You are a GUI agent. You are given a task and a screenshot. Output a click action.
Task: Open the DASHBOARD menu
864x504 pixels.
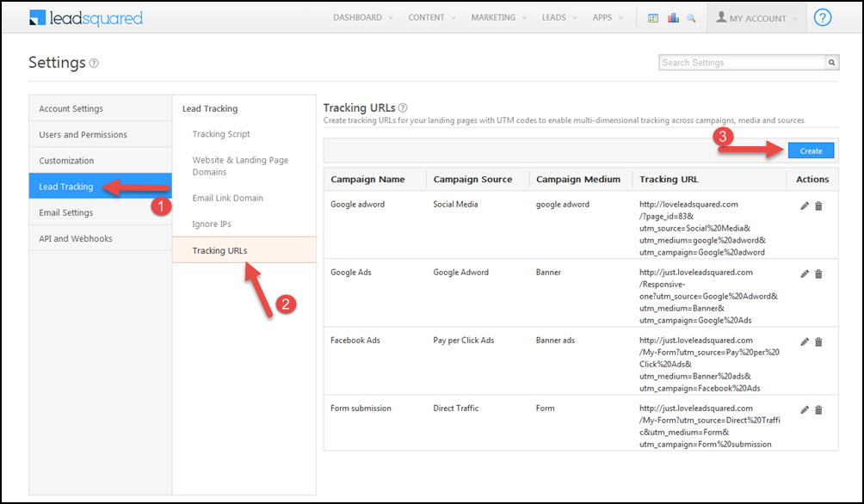[x=357, y=17]
